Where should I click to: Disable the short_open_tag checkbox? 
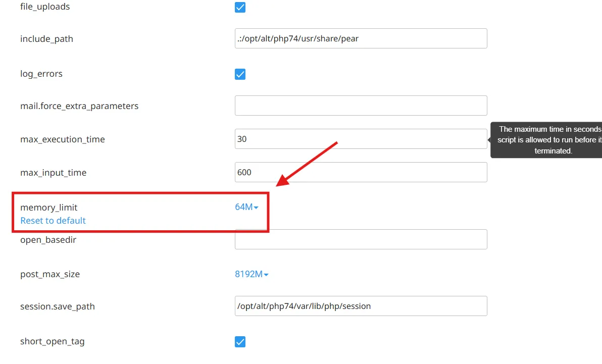click(240, 342)
